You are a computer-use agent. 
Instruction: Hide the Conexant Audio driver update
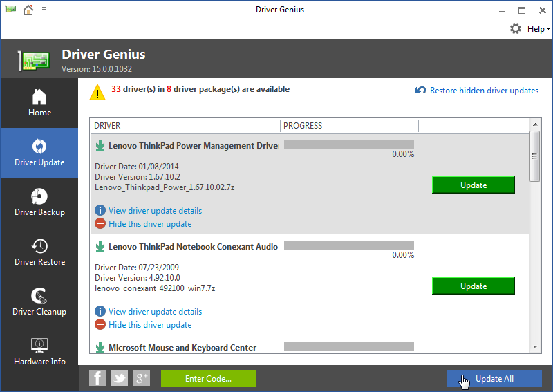point(150,325)
